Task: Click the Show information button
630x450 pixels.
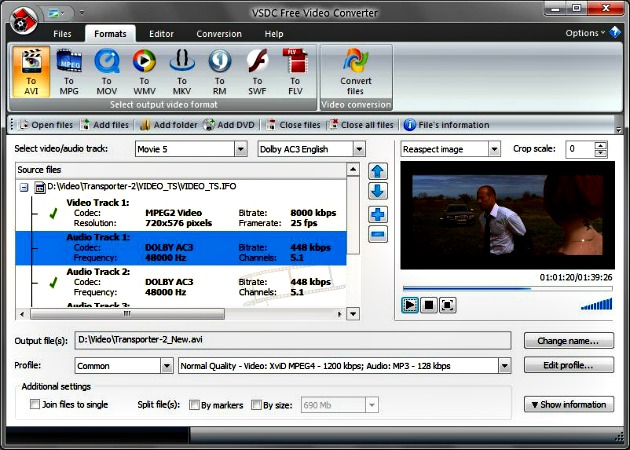Action: coord(569,404)
